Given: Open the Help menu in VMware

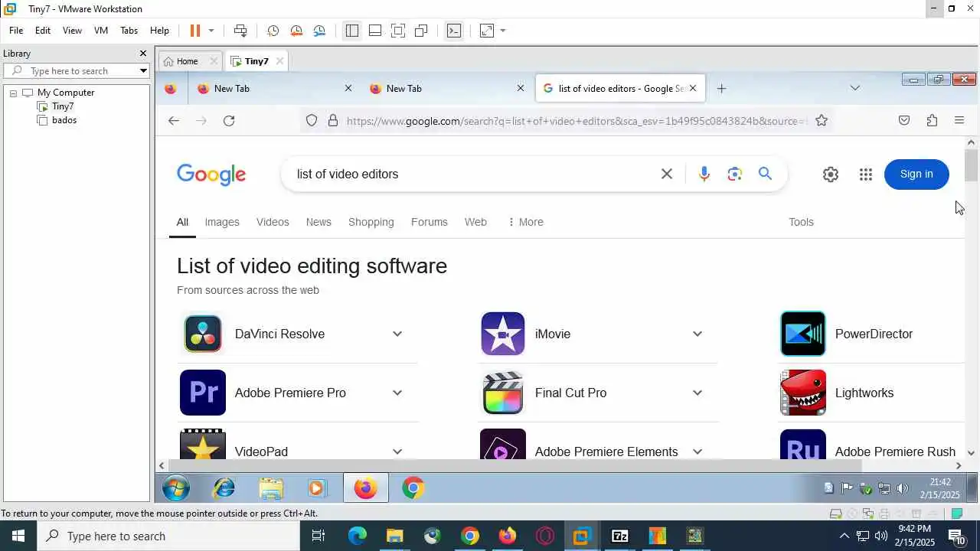Looking at the screenshot, I should (x=159, y=31).
